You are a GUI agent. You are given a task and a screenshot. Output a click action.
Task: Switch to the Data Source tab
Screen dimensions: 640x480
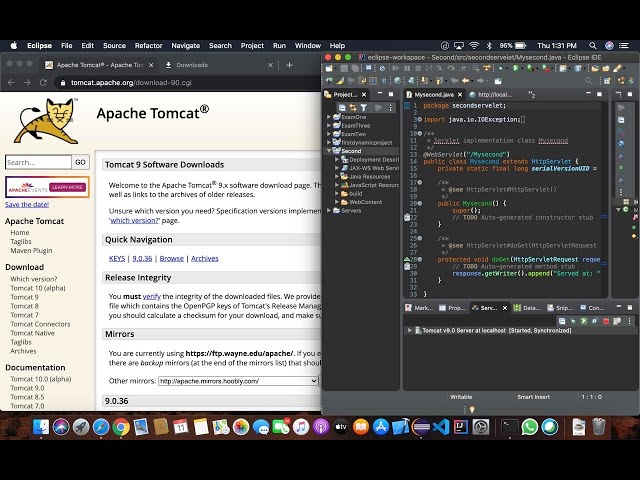tap(527, 308)
